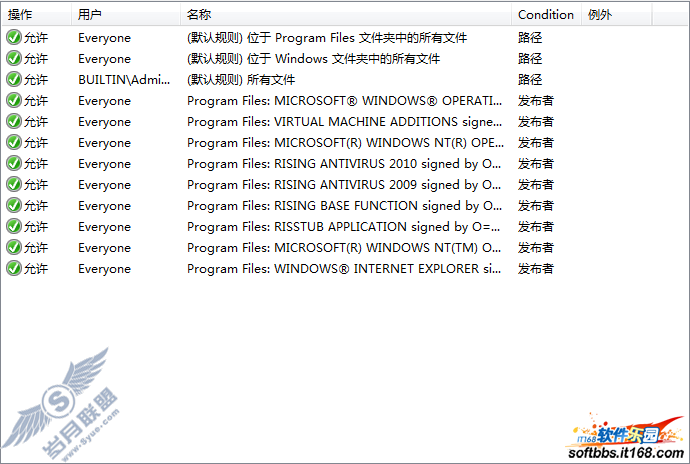Image resolution: width=690 pixels, height=464 pixels.
Task: Select 'Program Files: MICROSOFT® WINDOWS® OPERATI...' rule name
Action: 344,101
